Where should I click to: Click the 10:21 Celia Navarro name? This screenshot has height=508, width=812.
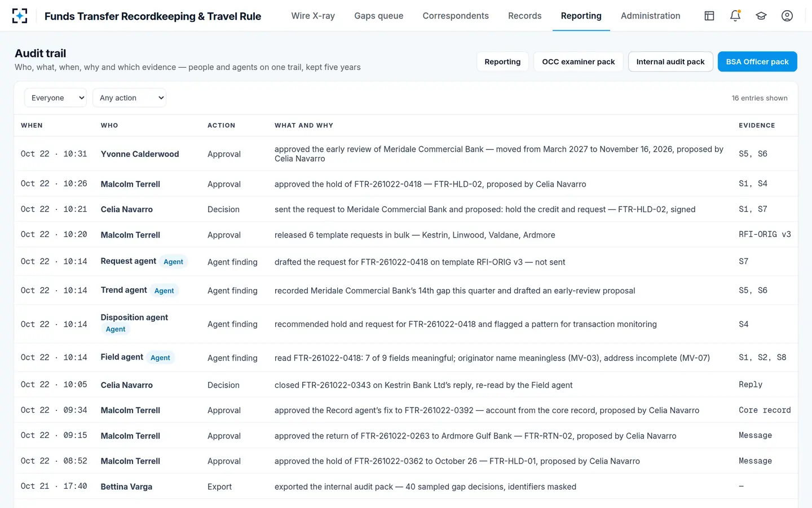pos(127,209)
